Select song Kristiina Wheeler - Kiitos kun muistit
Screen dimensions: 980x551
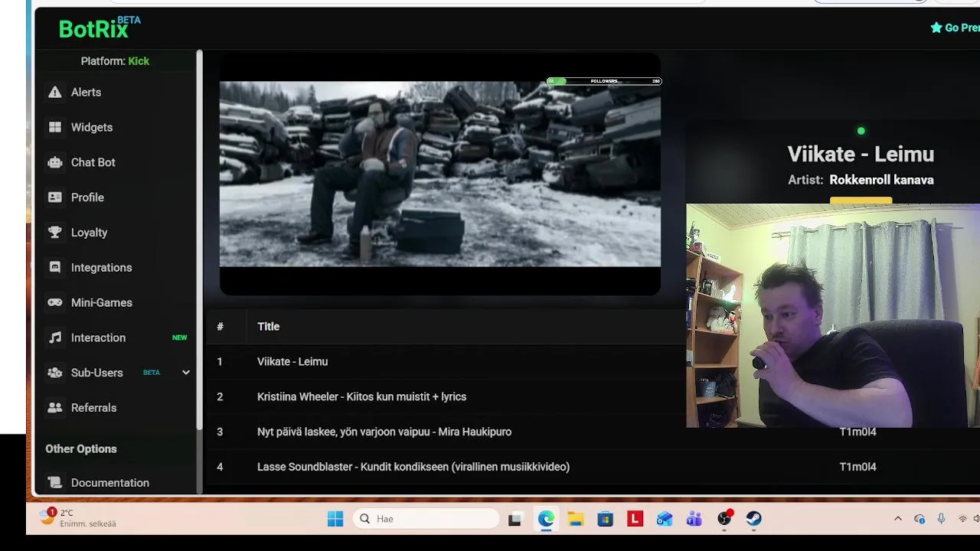[361, 396]
